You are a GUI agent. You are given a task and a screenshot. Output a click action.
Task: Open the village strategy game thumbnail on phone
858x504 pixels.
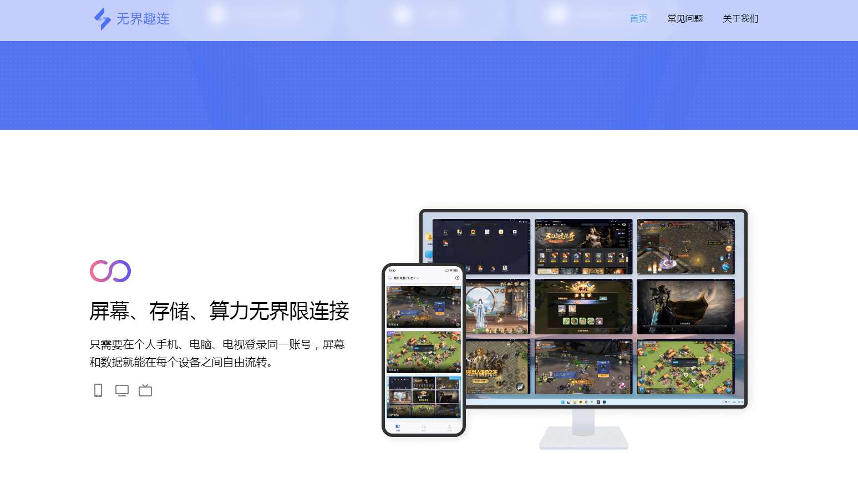(x=424, y=352)
